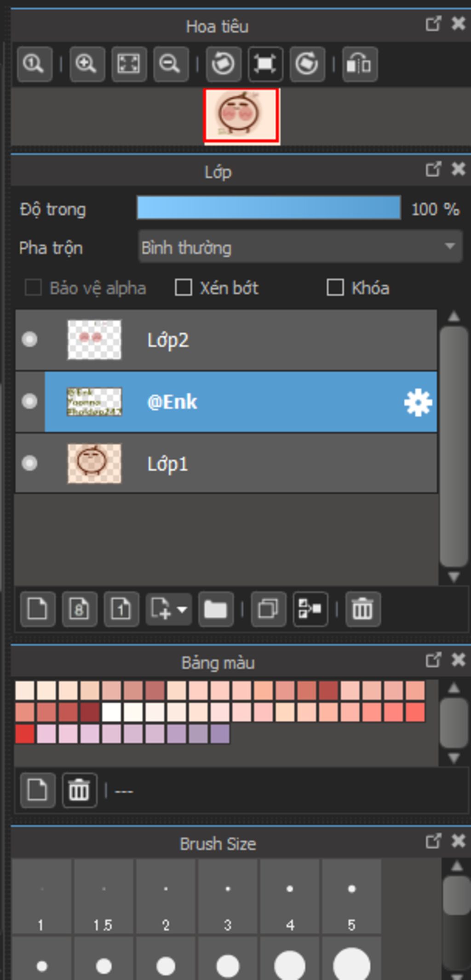This screenshot has width=471, height=980.
Task: Delete the selected layer with trash icon
Action: tap(363, 609)
